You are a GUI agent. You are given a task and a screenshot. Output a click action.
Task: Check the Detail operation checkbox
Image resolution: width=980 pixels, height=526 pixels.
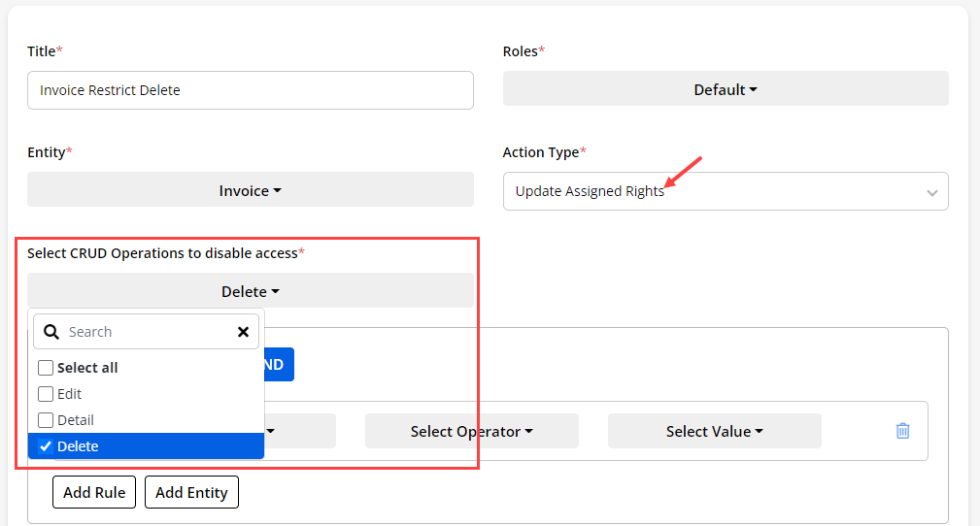(x=46, y=420)
